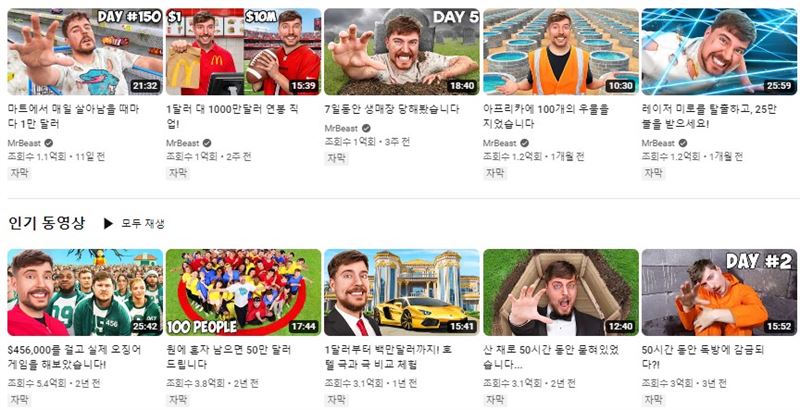Open the DAY #2 solitary confinement thumbnail
The image size is (800, 410).
coord(719,292)
